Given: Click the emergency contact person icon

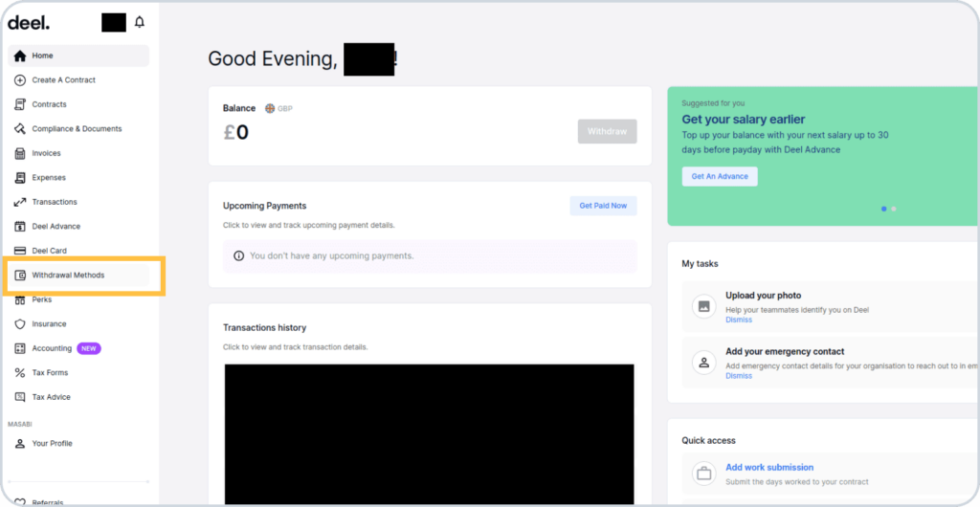Looking at the screenshot, I should [703, 363].
